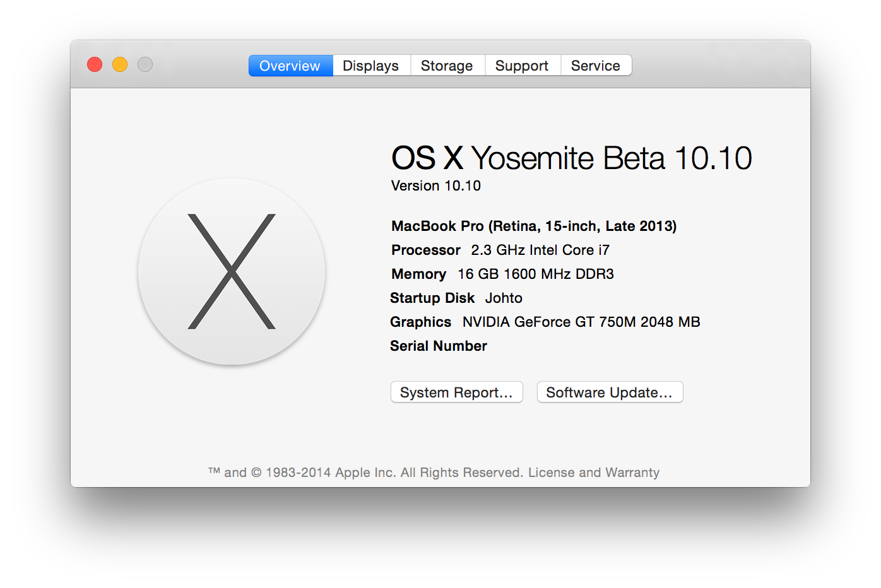This screenshot has height=588, width=881.
Task: Open the Storage tab
Action: point(447,66)
